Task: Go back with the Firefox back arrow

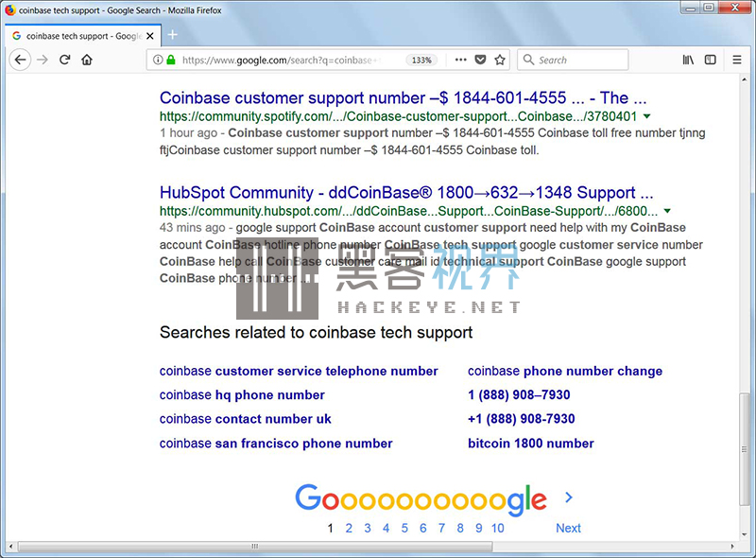Action: tap(20, 60)
